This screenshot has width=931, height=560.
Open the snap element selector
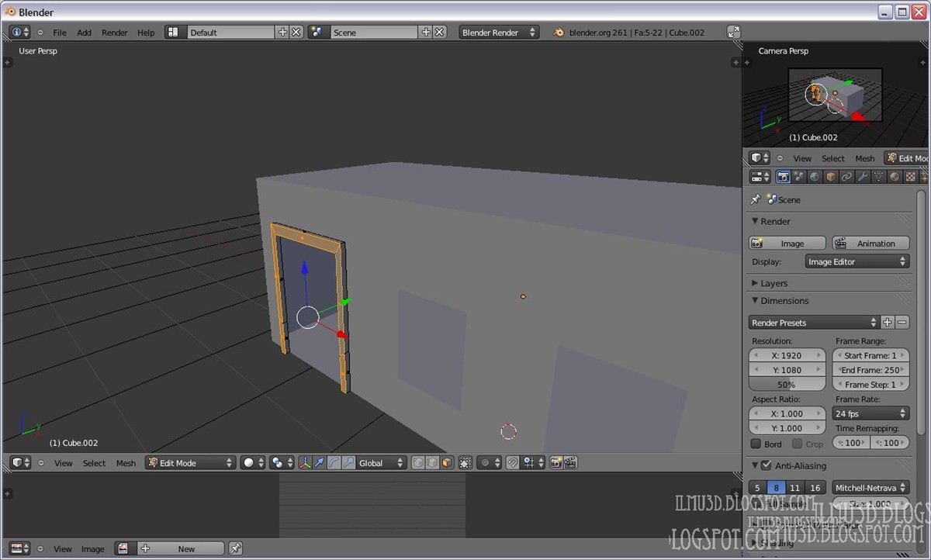[533, 463]
